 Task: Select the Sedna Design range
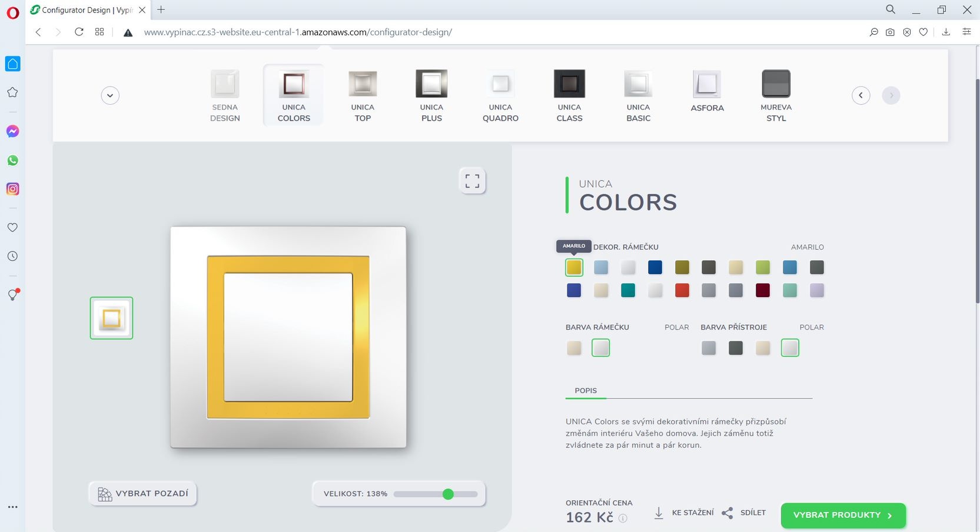click(225, 96)
